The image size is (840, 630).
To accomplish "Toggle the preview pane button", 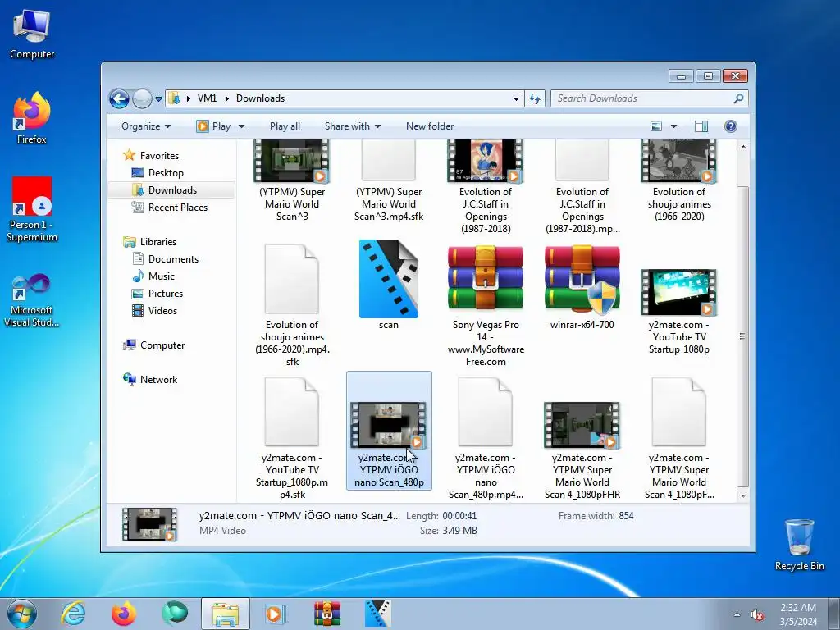I will (x=701, y=126).
